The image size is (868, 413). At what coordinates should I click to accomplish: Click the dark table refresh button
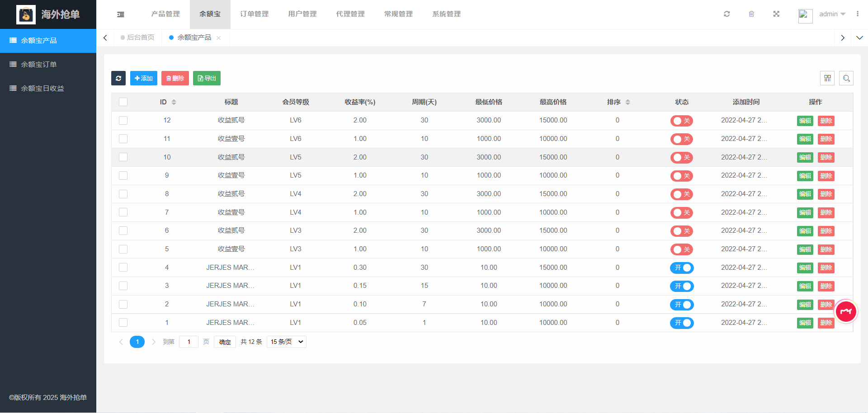118,78
